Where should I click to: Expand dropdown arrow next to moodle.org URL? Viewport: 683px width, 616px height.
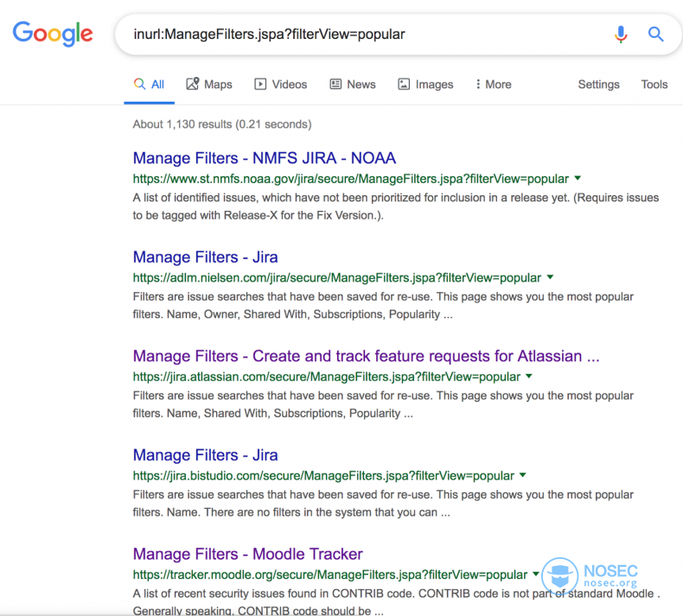point(536,575)
